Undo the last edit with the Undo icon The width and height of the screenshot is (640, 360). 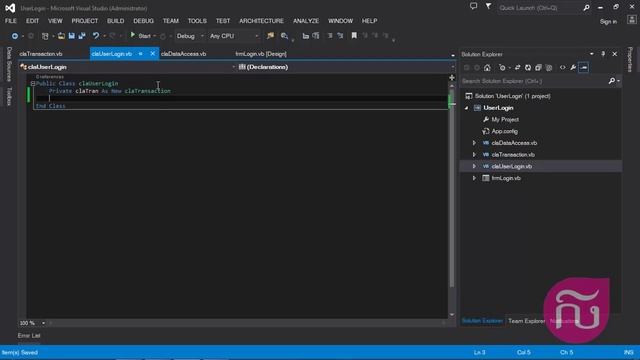[x=96, y=36]
